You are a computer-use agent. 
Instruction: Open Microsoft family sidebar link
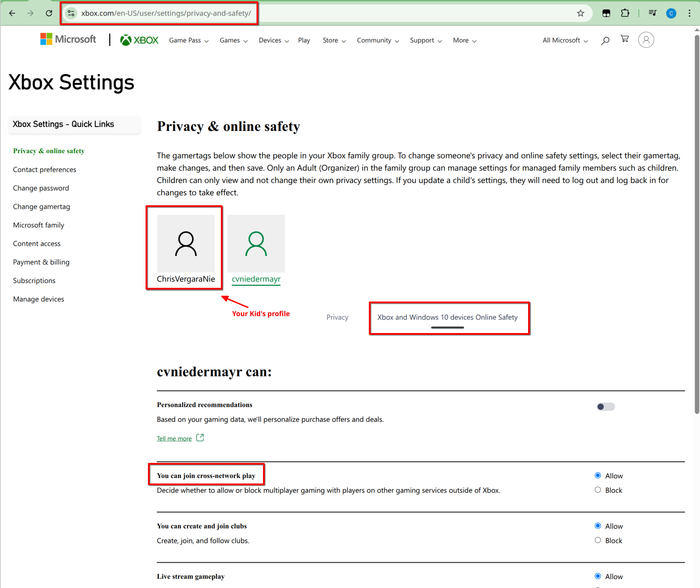[x=39, y=225]
